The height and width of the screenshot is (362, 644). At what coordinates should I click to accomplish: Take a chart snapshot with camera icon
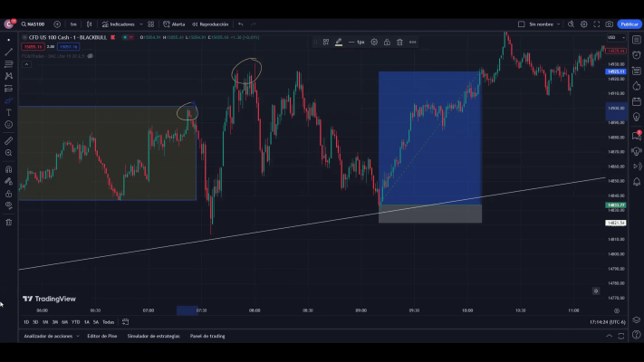point(610,24)
